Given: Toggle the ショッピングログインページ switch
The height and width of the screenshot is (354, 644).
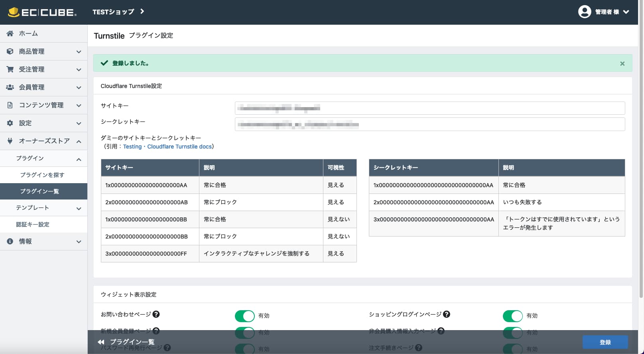Looking at the screenshot, I should coord(512,316).
